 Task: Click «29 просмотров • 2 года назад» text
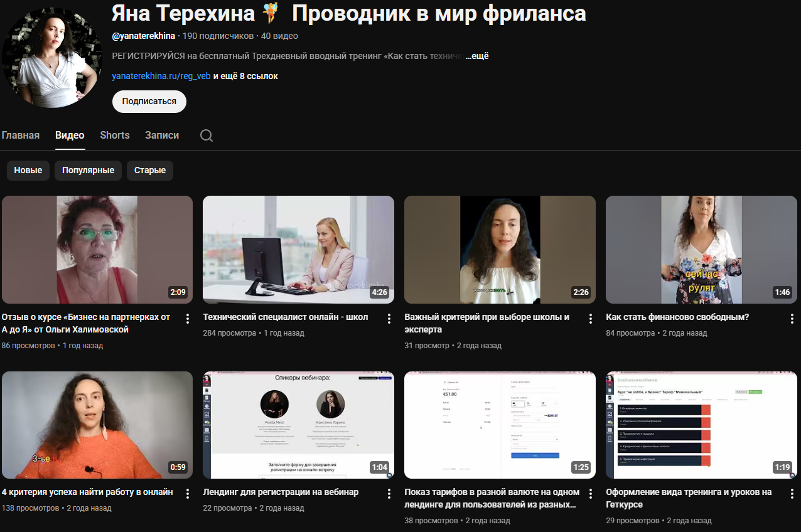659,521
